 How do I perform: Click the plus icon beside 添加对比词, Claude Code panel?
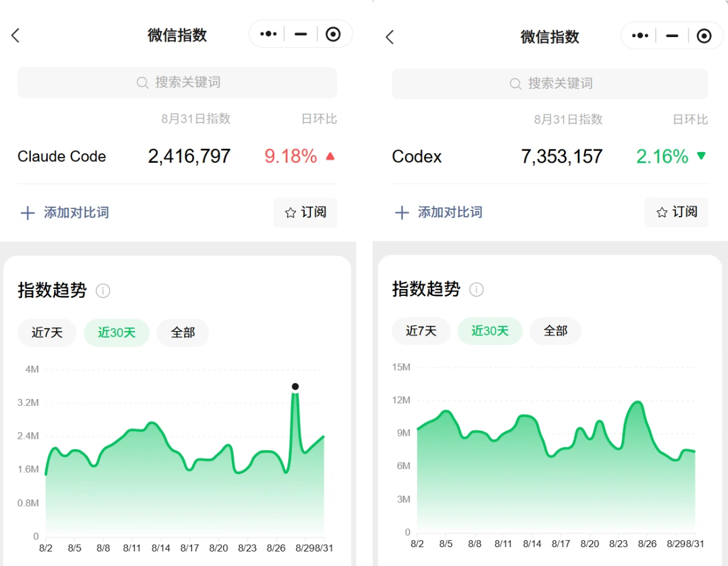click(28, 213)
